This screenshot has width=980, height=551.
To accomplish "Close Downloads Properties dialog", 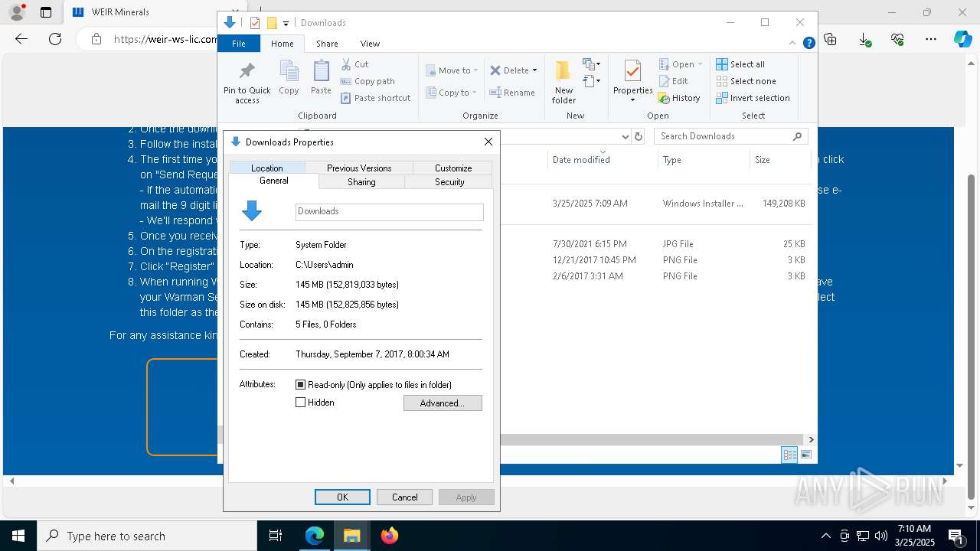I will tap(488, 142).
